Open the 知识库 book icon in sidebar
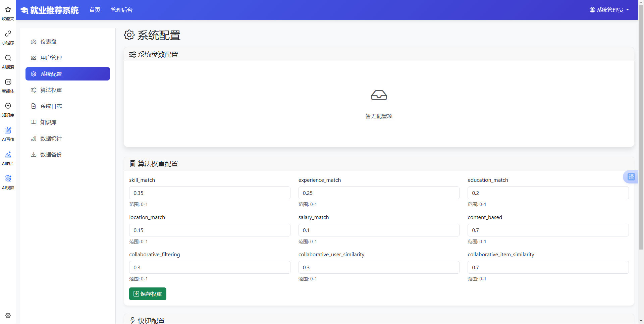Image resolution: width=644 pixels, height=324 pixels. tap(33, 122)
